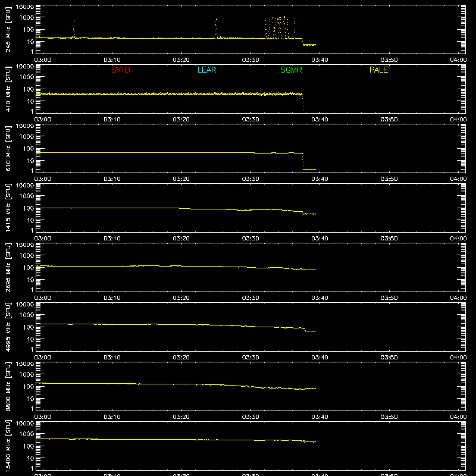Select the 15400 MHz [SFU] axis label

coord(8,446)
